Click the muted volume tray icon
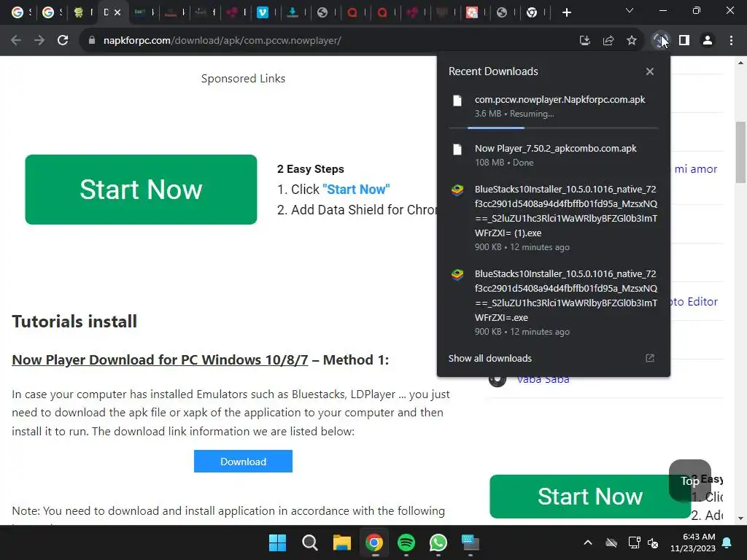The width and height of the screenshot is (747, 560). tap(653, 542)
